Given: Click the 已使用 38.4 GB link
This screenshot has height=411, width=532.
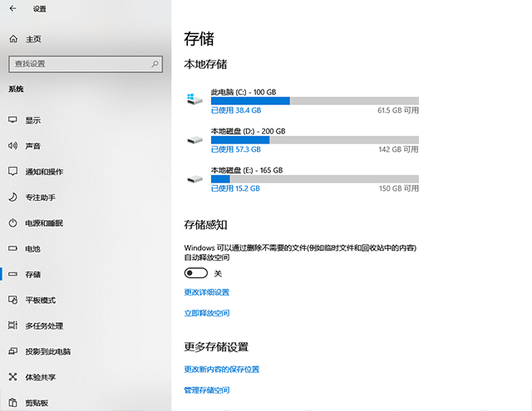Looking at the screenshot, I should [x=236, y=110].
